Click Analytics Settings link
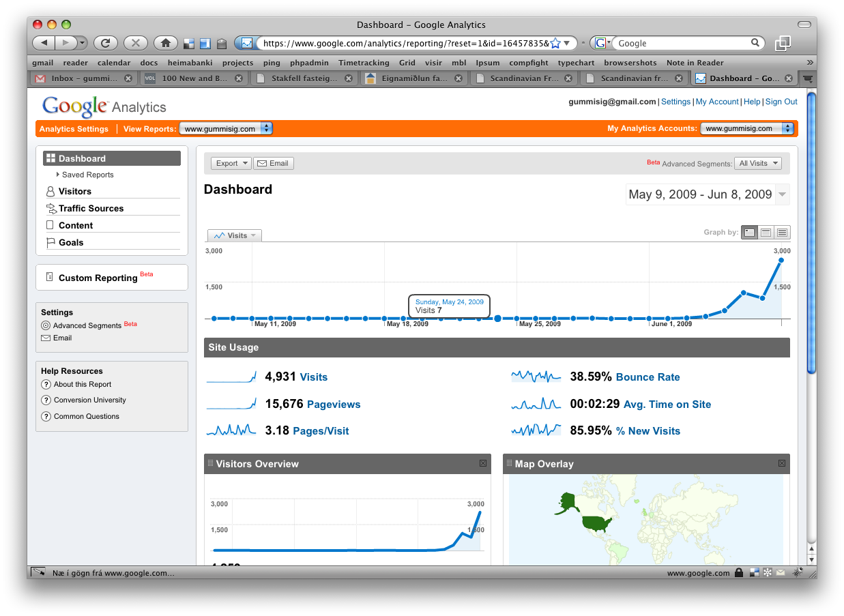844x616 pixels. pos(74,129)
